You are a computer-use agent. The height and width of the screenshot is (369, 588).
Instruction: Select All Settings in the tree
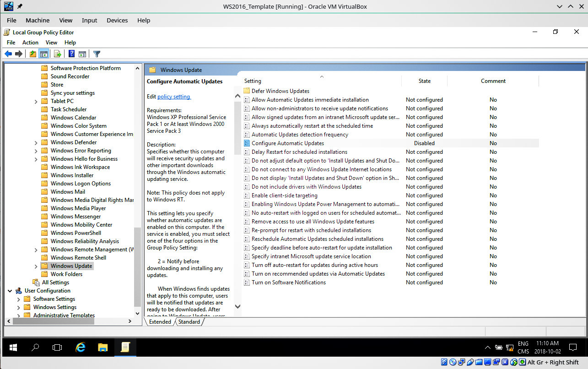click(x=55, y=282)
